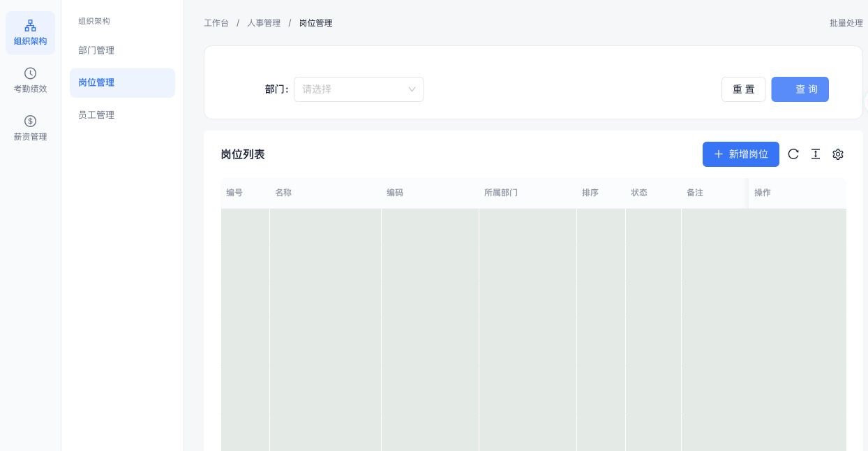The width and height of the screenshot is (868, 451).
Task: Click the 所属部门 column header
Action: pyautogui.click(x=527, y=193)
